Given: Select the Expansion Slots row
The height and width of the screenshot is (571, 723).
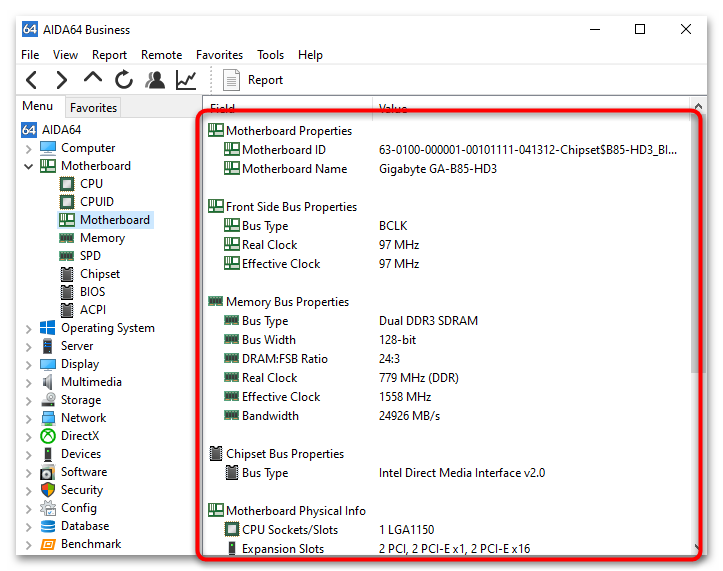Looking at the screenshot, I should tap(450, 549).
